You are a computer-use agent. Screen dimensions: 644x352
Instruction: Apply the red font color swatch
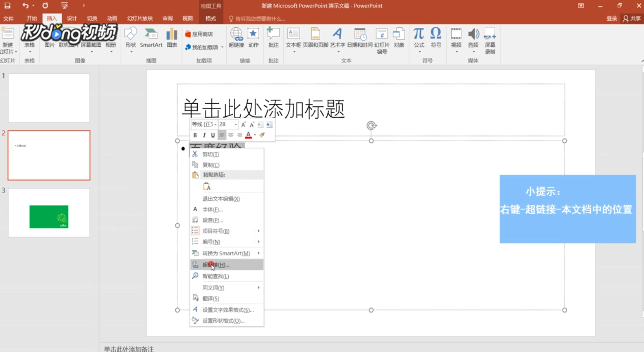point(248,135)
